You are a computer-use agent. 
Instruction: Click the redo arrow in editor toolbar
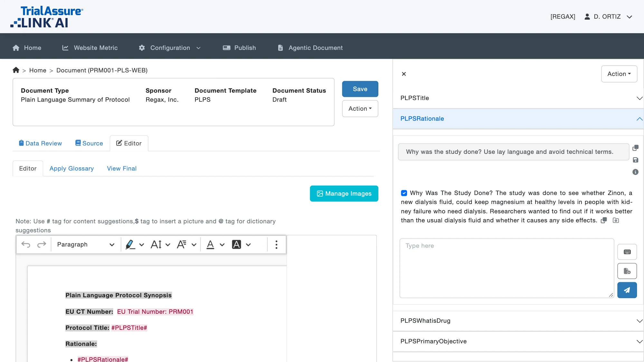(42, 245)
